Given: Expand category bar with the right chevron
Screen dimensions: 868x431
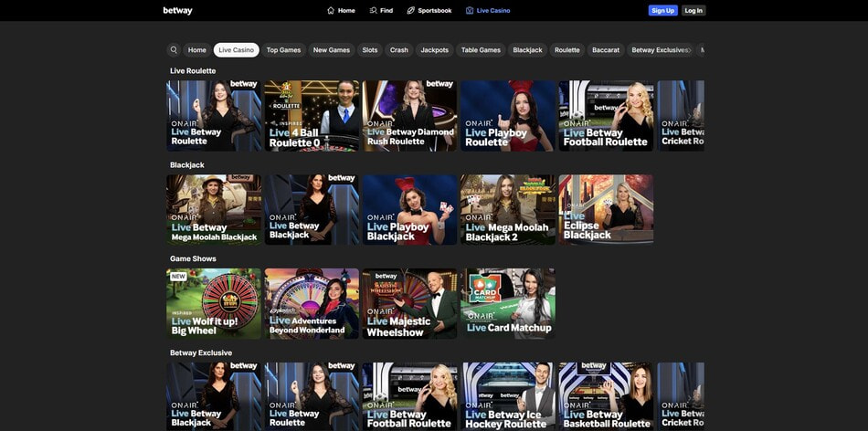Looking at the screenshot, I should [x=690, y=50].
